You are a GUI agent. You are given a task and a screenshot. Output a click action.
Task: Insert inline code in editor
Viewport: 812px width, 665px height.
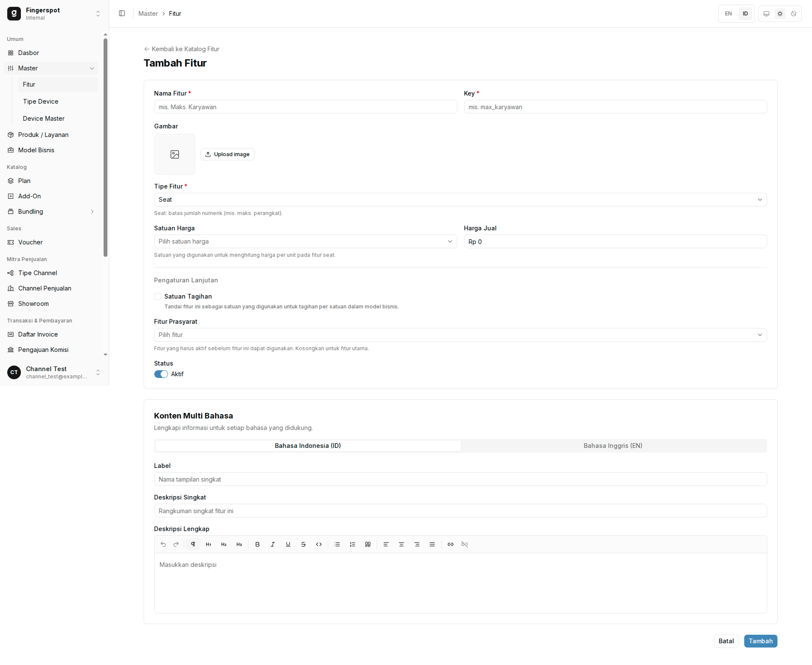pyautogui.click(x=319, y=544)
